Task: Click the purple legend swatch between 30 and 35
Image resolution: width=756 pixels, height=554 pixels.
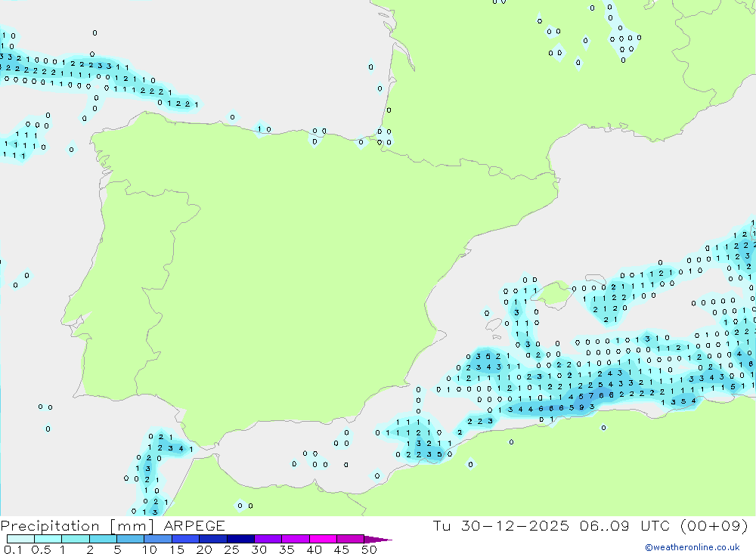Action: tap(268, 539)
